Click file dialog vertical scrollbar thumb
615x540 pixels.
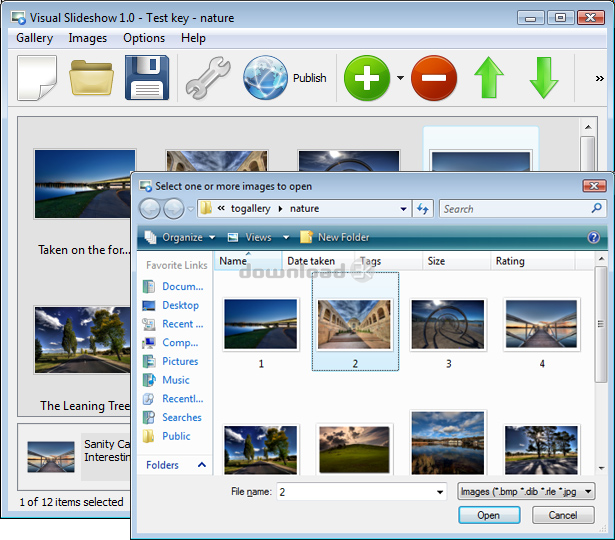pos(600,324)
